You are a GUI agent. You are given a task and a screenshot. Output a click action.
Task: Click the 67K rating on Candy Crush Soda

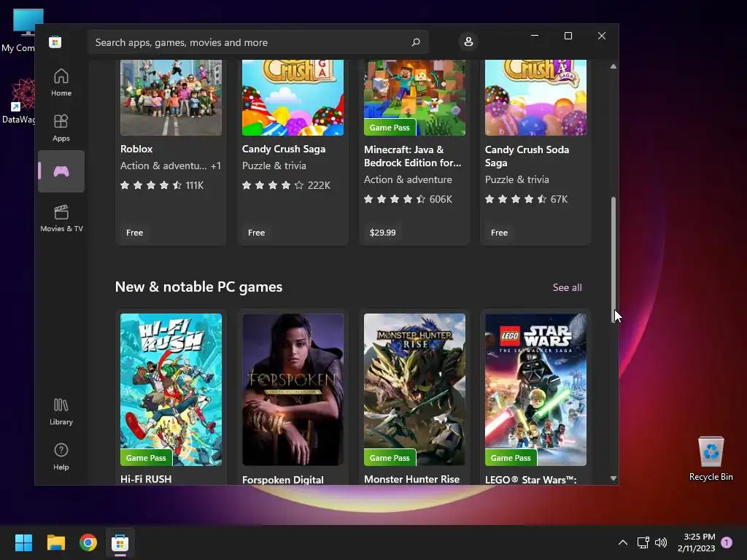559,199
